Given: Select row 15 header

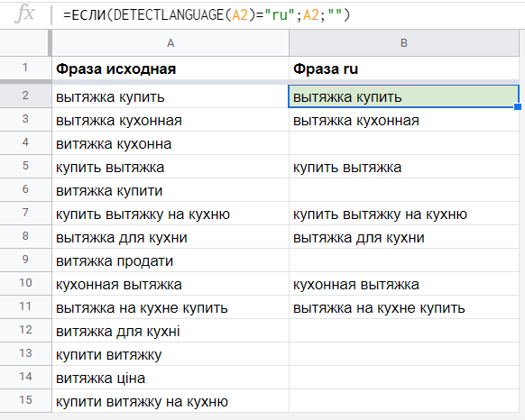Looking at the screenshot, I should (25, 400).
